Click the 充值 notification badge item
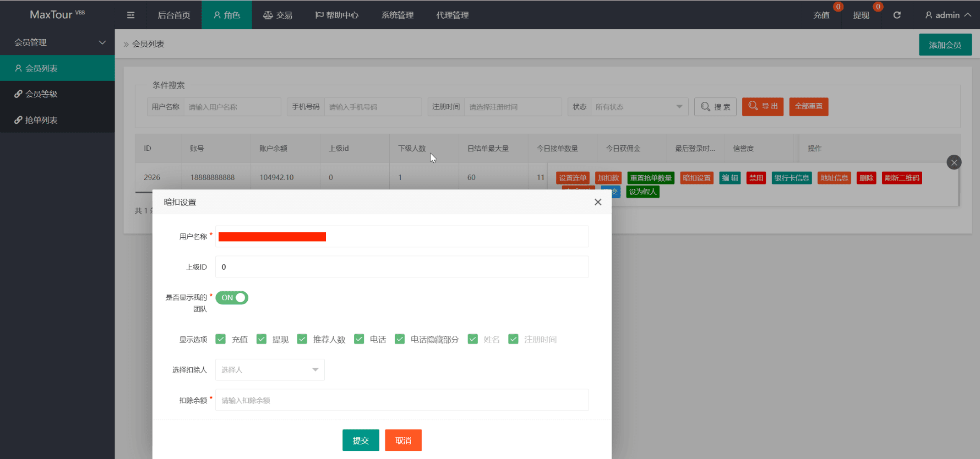Viewport: 980px width, 459px height. point(822,15)
